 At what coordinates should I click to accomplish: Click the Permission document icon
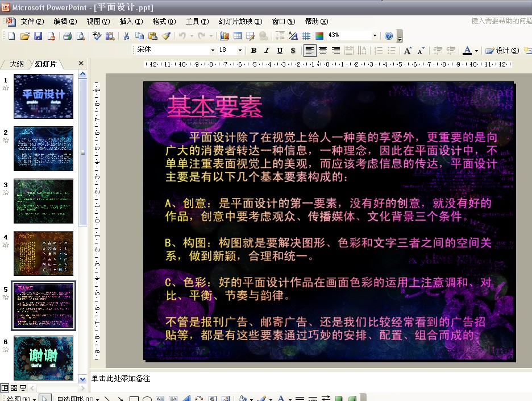tap(51, 36)
